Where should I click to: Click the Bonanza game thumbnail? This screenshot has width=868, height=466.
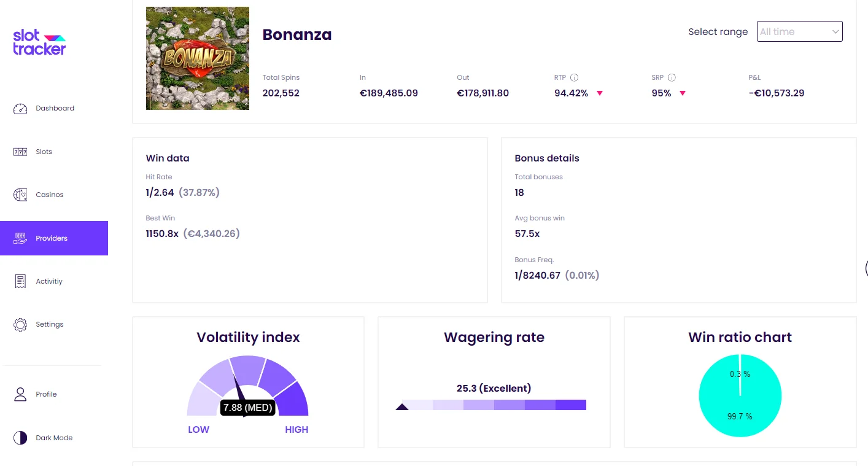(x=198, y=58)
